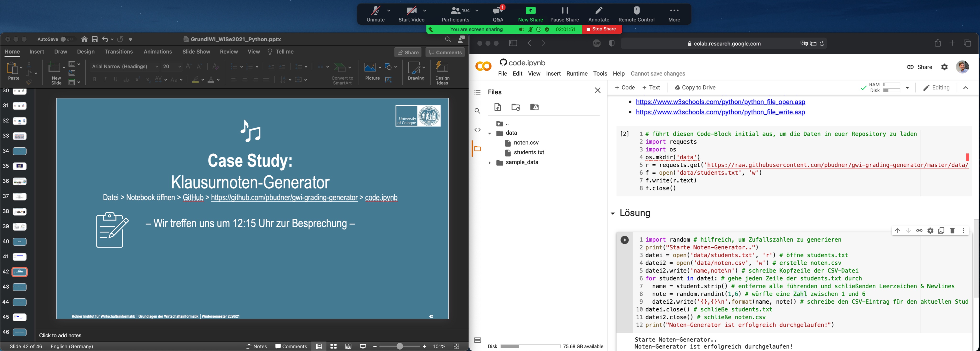Collapse the data folder

point(490,133)
